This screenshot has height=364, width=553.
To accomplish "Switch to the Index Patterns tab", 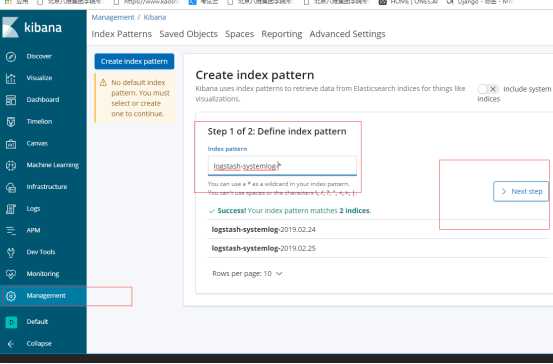I will (x=121, y=34).
